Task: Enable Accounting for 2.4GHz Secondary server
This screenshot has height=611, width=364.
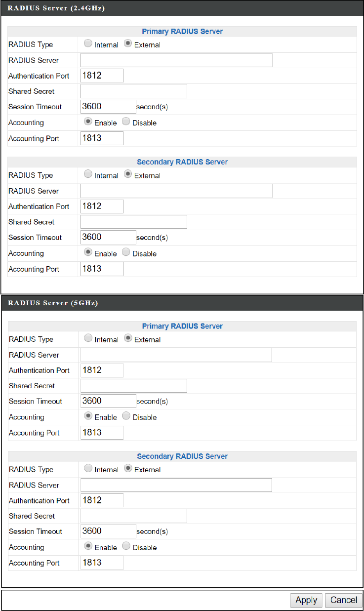Action: coord(88,253)
